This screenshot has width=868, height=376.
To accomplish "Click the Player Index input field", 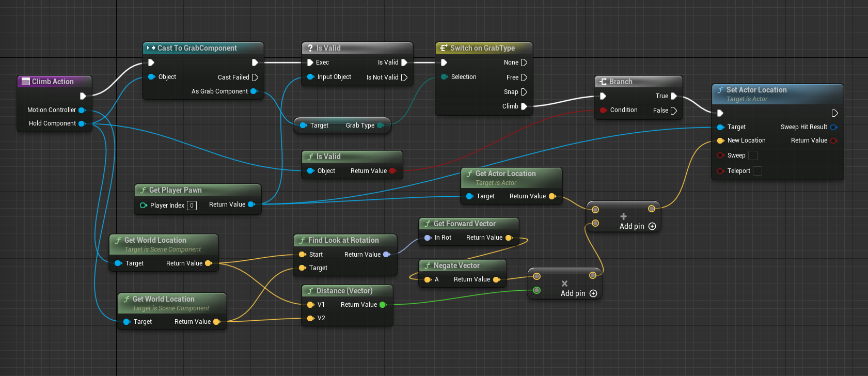I will pyautogui.click(x=192, y=206).
